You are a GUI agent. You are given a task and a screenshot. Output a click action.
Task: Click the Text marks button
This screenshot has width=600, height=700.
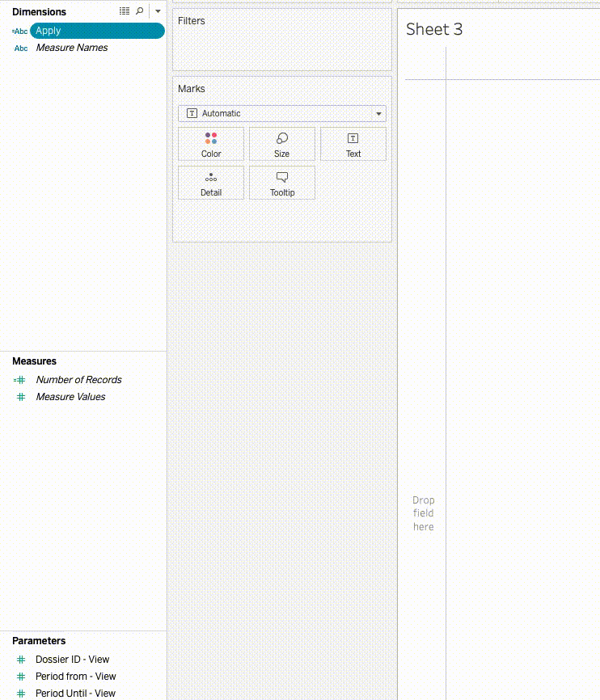[353, 144]
